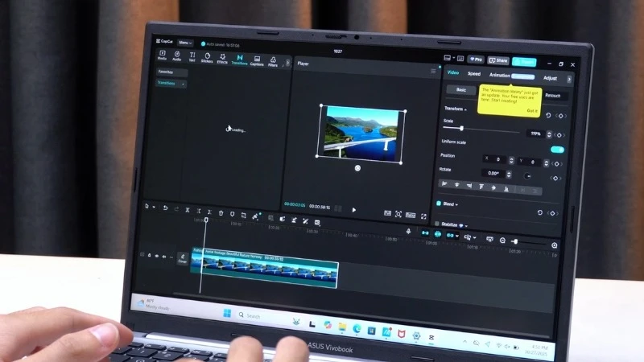Show more tools with the toolbar arrow
The height and width of the screenshot is (362, 644).
(x=287, y=63)
